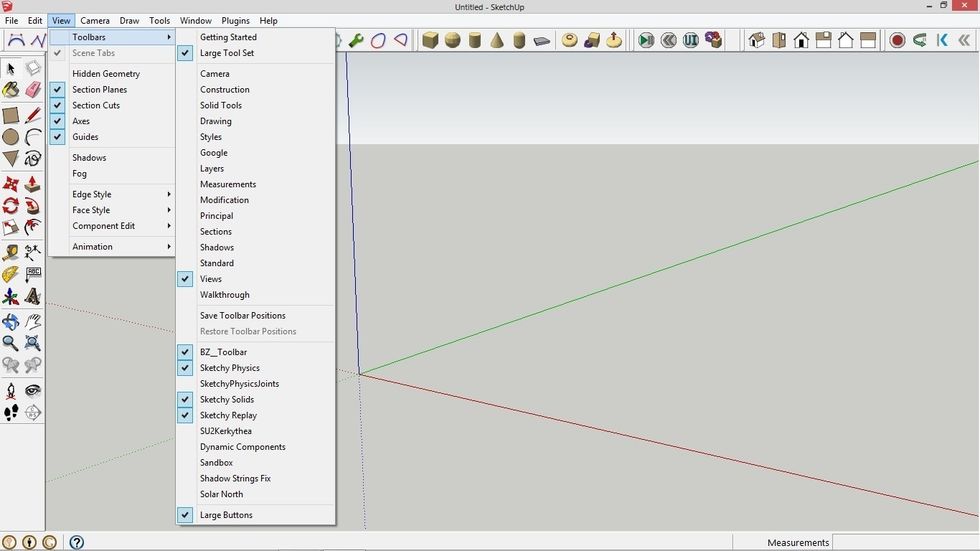Open the Plugins menu
Screen dimensions: 980x551
[x=236, y=21]
